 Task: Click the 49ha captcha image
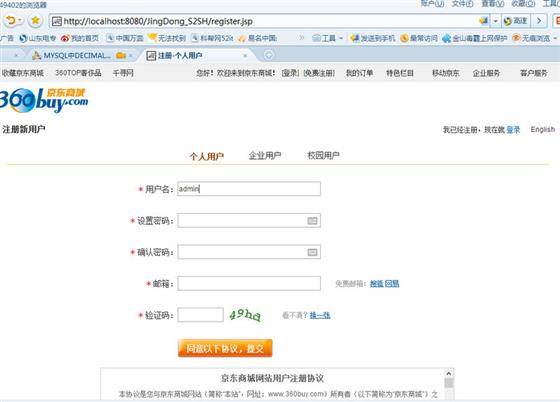(245, 315)
